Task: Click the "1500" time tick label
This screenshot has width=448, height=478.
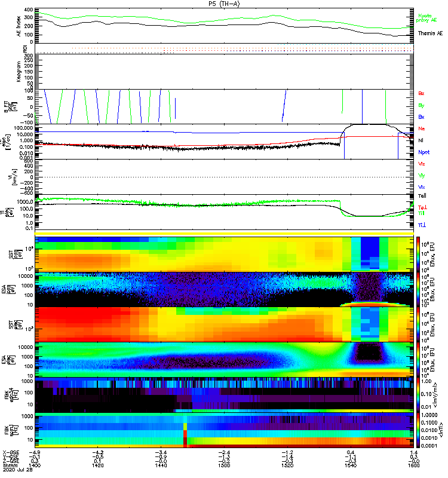Action: coord(224,465)
